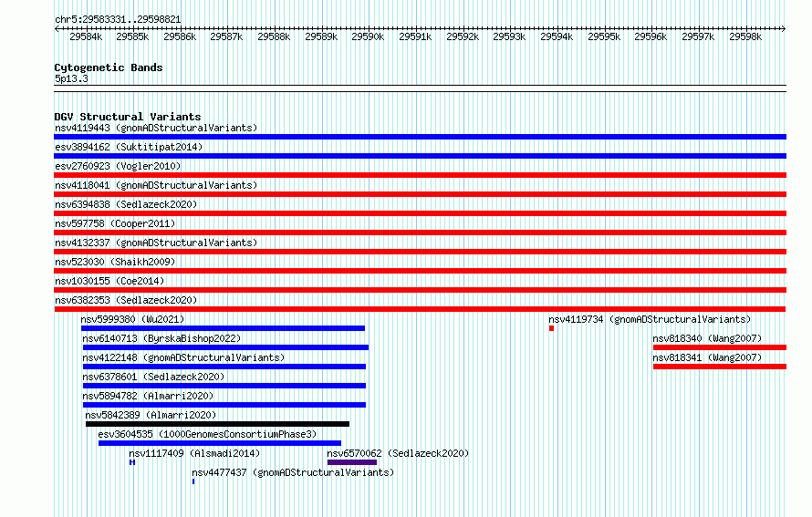Select the red bar under esv2760923
The image size is (812, 517).
[420, 175]
